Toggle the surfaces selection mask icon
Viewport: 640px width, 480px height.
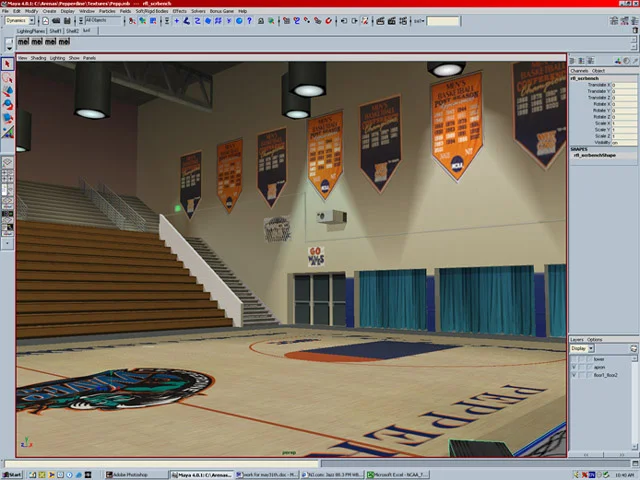[208, 21]
